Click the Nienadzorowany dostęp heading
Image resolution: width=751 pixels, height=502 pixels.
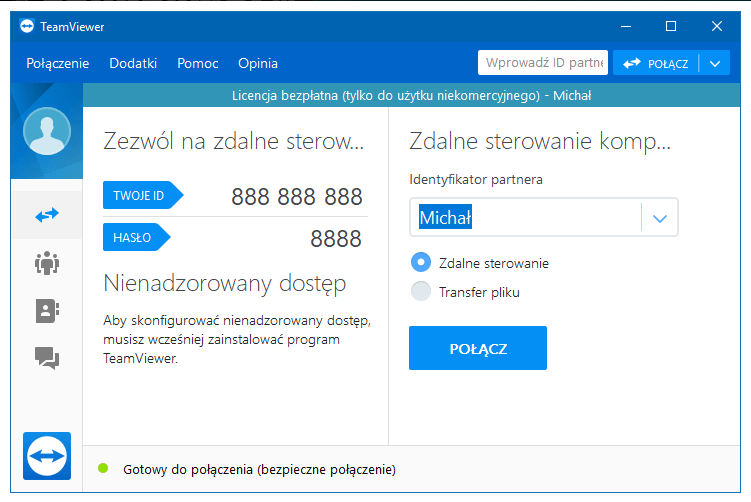coord(225,284)
